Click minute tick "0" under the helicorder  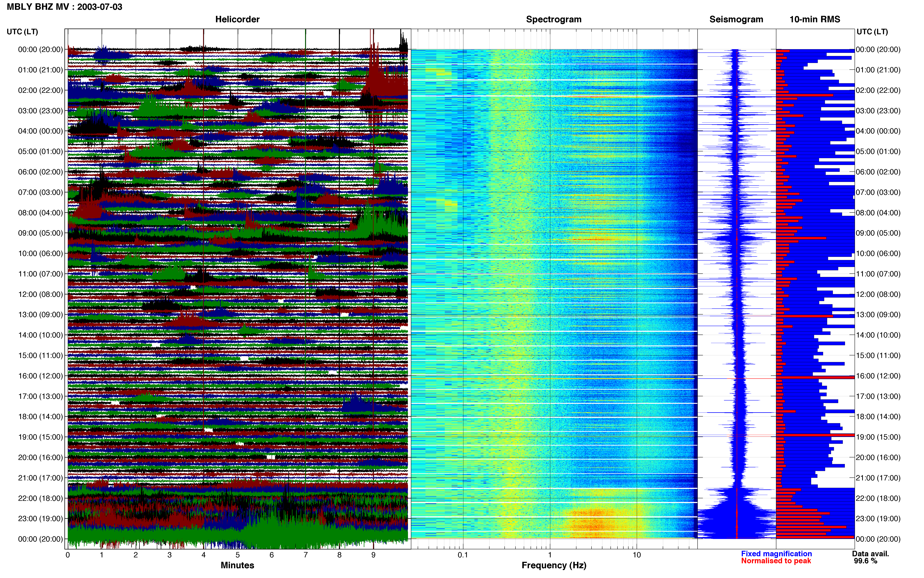(68, 555)
